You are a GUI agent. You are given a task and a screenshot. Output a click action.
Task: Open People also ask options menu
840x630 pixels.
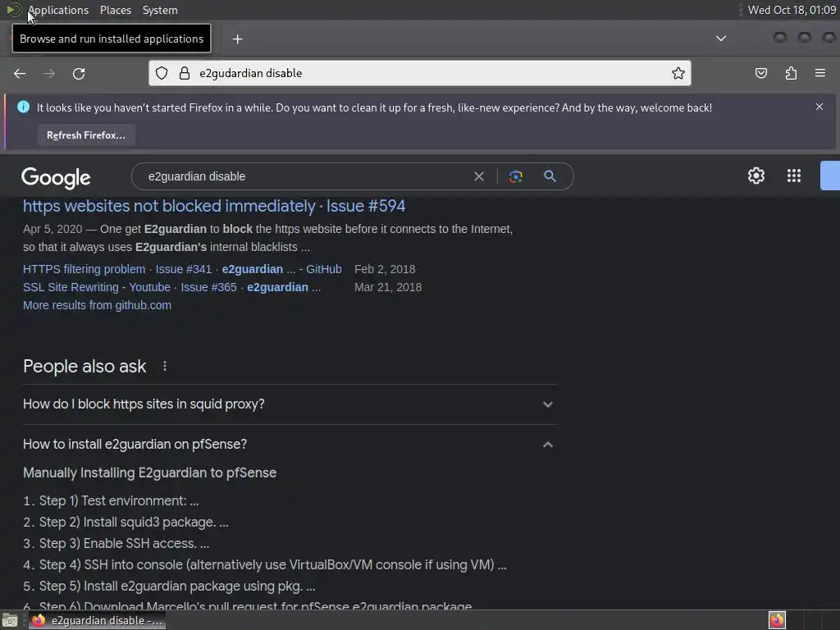(164, 366)
